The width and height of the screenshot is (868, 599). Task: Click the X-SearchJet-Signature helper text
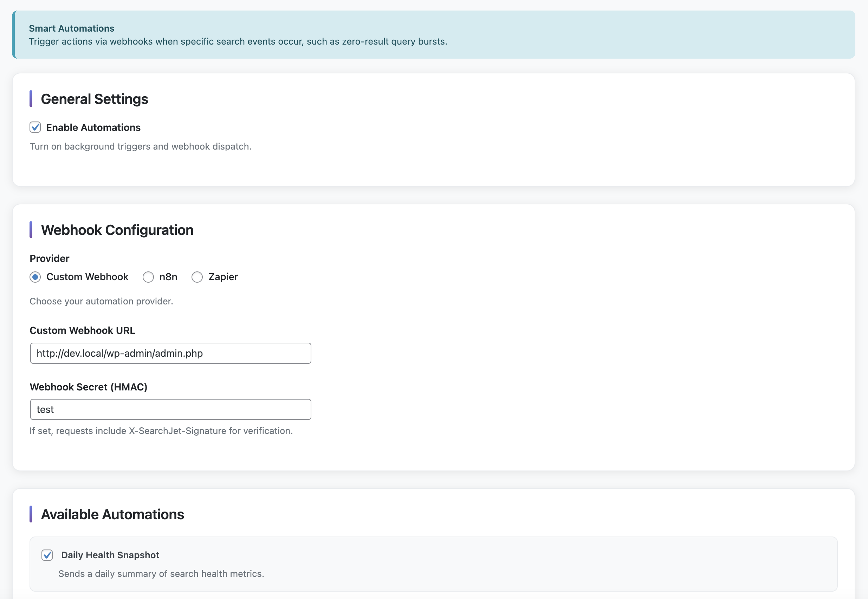coord(161,431)
